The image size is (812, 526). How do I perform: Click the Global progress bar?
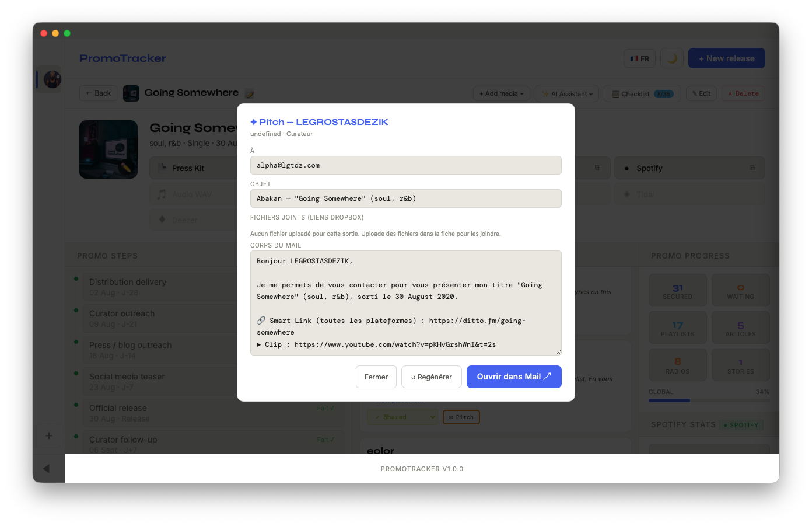click(709, 400)
